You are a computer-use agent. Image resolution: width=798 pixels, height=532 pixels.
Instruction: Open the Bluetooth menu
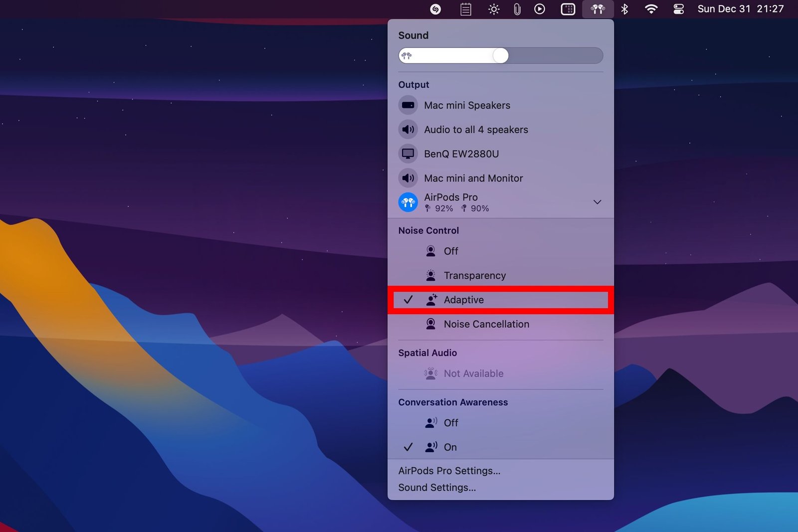point(624,9)
